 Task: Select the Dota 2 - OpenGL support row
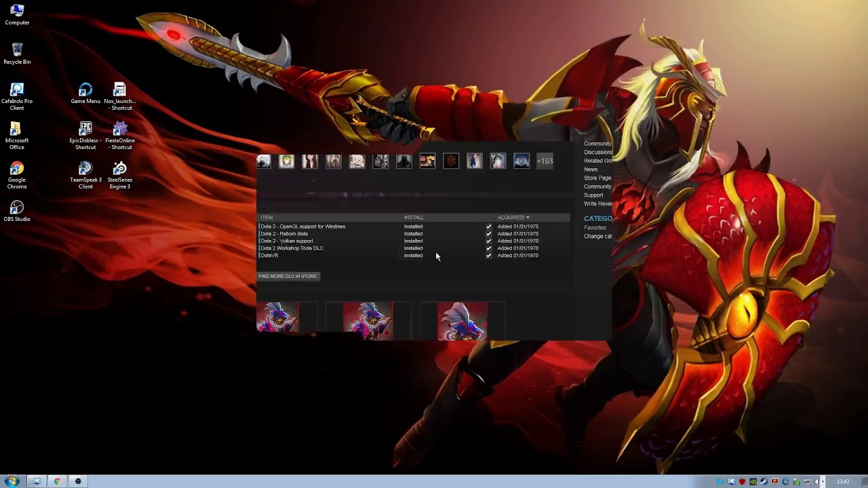point(414,226)
